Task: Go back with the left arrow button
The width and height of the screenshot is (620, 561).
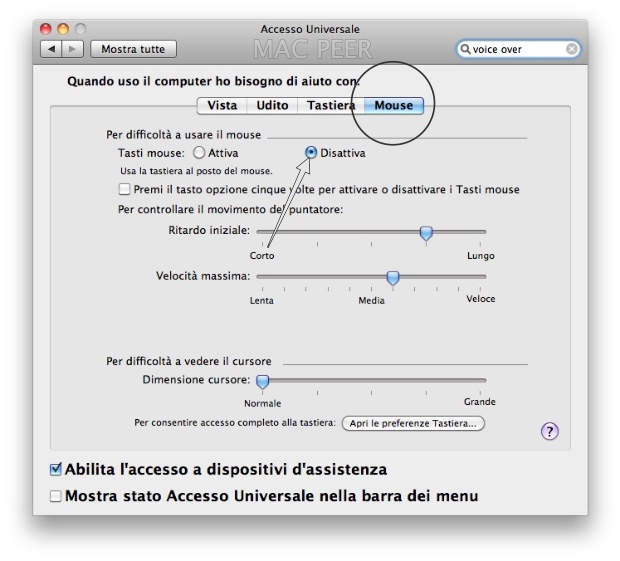Action: pos(51,49)
